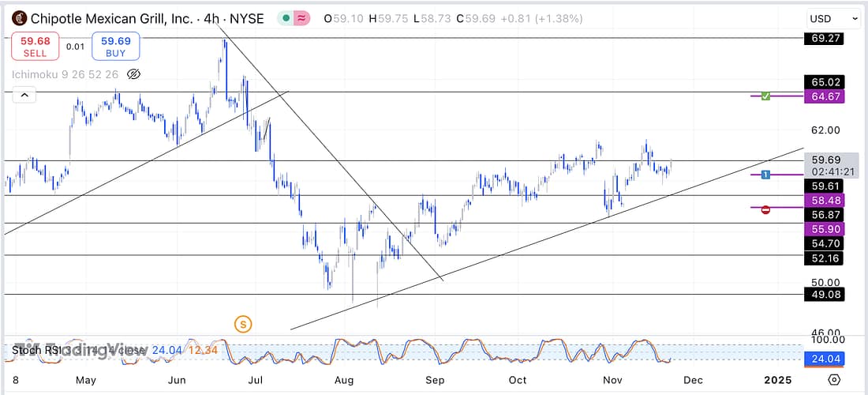Click the blue position entry marker
This screenshot has height=395, width=868.
(765, 174)
